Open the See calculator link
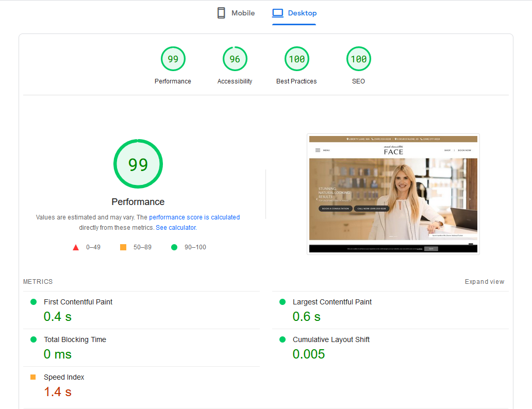 click(176, 228)
